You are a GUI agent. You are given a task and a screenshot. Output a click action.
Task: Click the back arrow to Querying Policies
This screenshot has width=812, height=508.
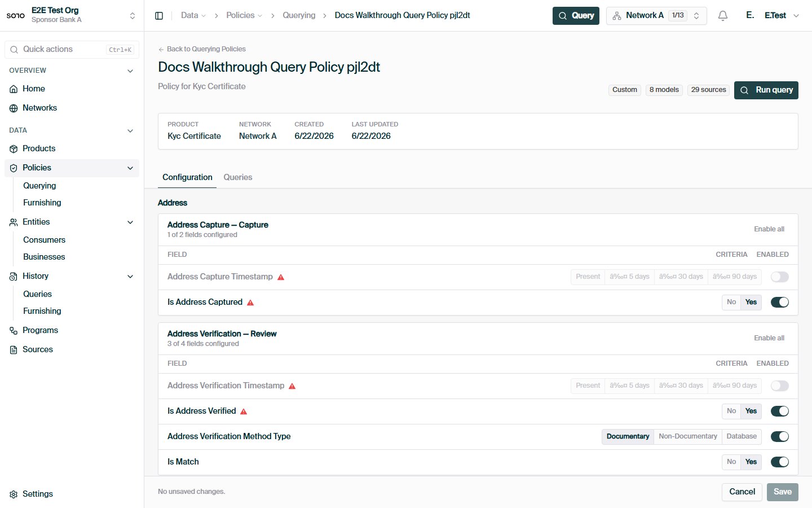(161, 49)
